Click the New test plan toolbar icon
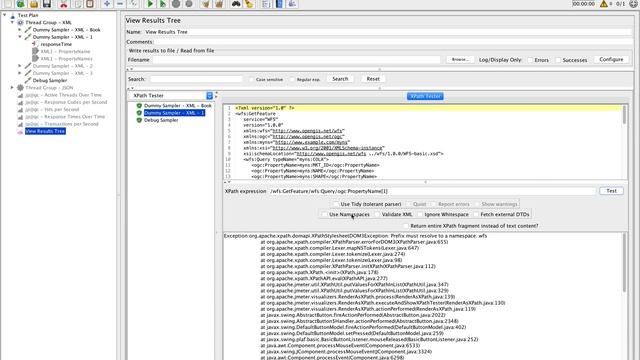Screen dimensions: 640x360 click(7, 4)
